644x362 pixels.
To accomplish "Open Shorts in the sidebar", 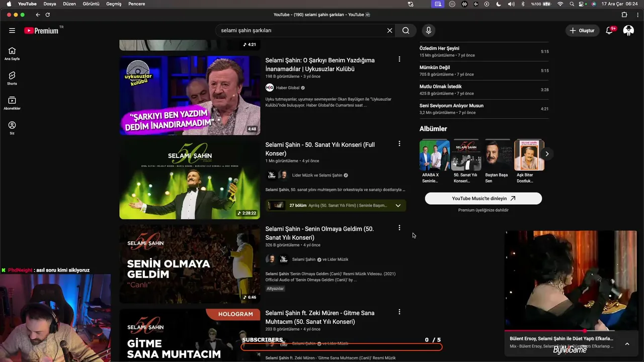I will click(x=12, y=78).
